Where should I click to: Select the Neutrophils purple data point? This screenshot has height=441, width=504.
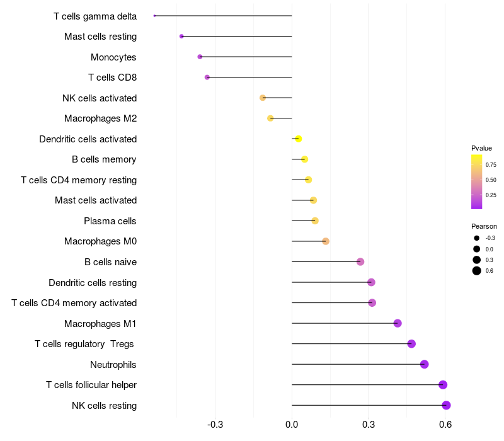424,364
